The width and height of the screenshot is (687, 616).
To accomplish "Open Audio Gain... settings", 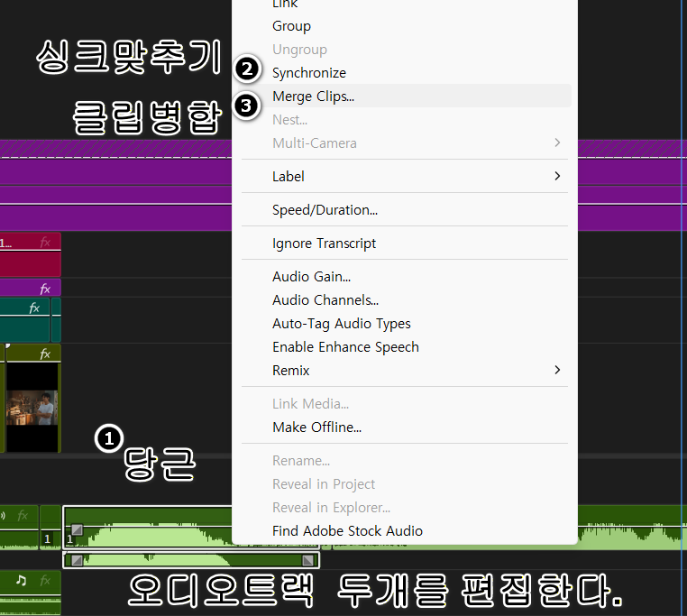I will point(311,277).
